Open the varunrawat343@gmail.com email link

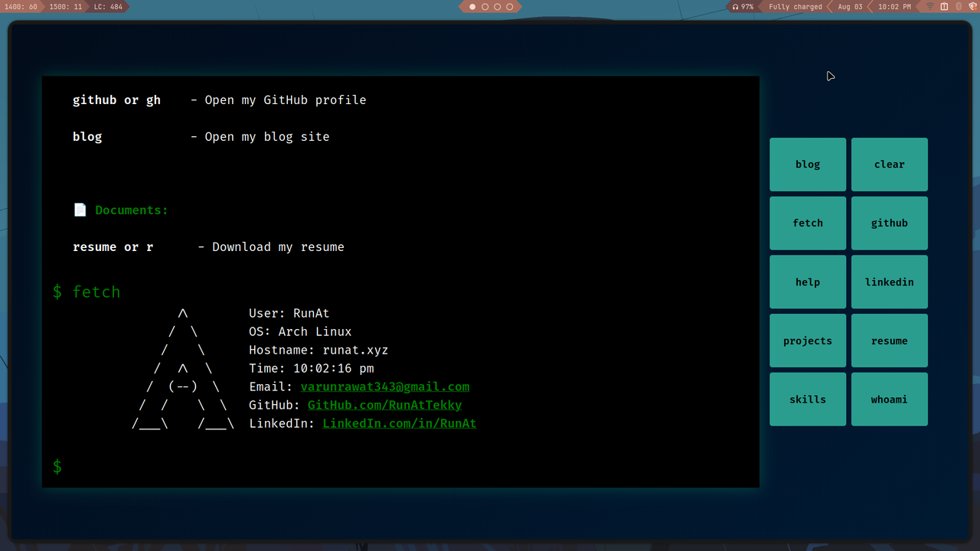pos(385,387)
